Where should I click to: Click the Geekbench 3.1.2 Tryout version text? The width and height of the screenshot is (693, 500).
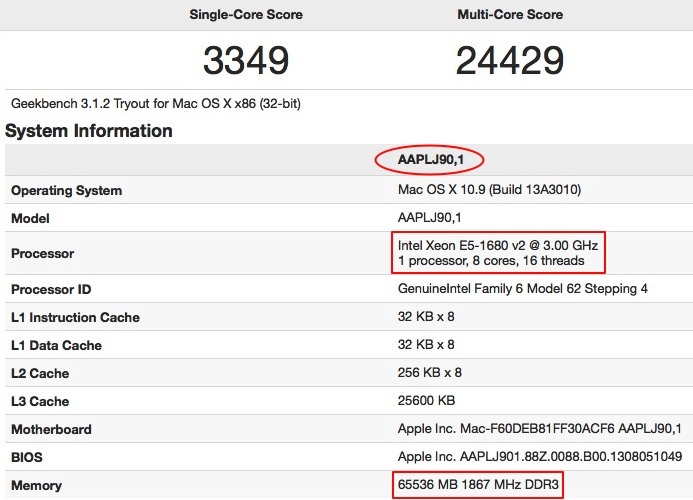pos(156,104)
